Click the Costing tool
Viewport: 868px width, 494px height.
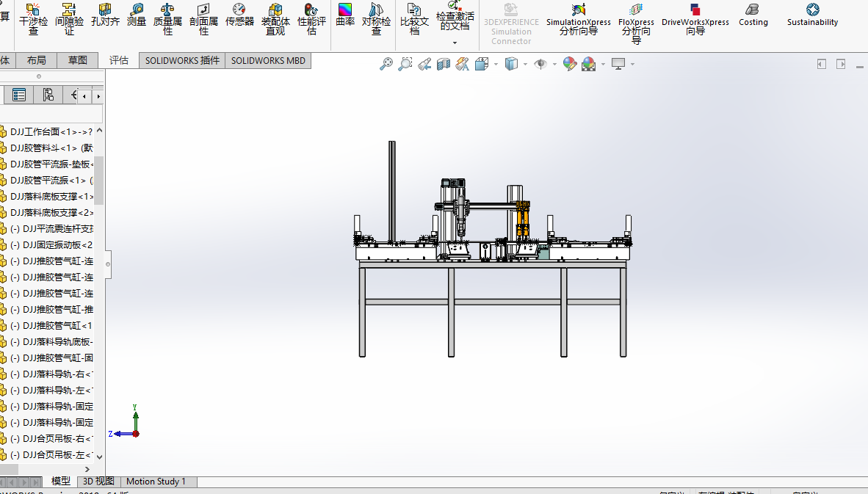tap(753, 15)
